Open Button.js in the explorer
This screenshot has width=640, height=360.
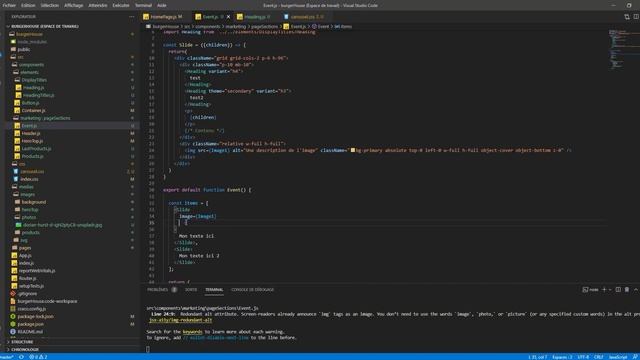(x=30, y=103)
